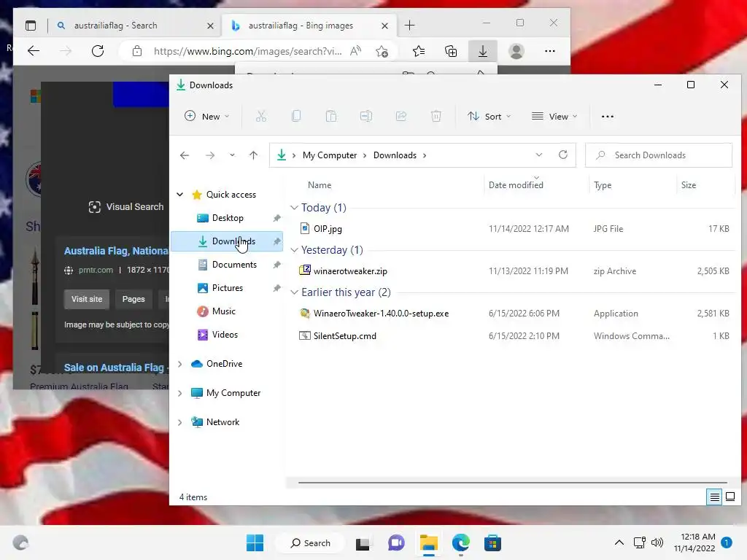Sort by the Date modified column
Viewport: 747px width, 560px height.
[x=516, y=185]
